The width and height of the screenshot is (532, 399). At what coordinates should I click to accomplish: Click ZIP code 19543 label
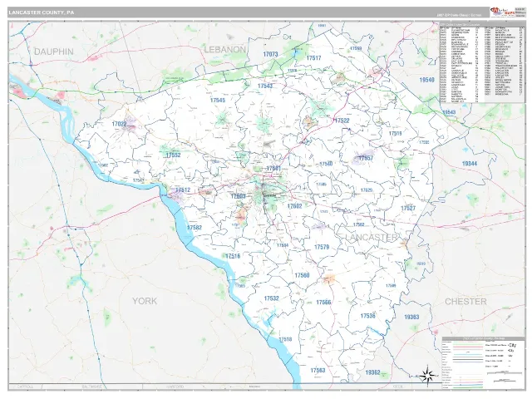point(449,112)
